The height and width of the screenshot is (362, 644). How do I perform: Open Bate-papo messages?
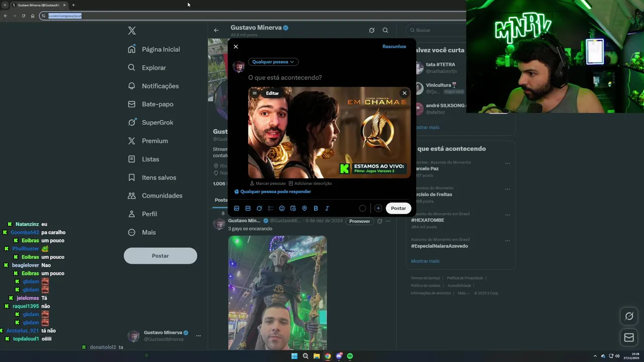click(150, 104)
